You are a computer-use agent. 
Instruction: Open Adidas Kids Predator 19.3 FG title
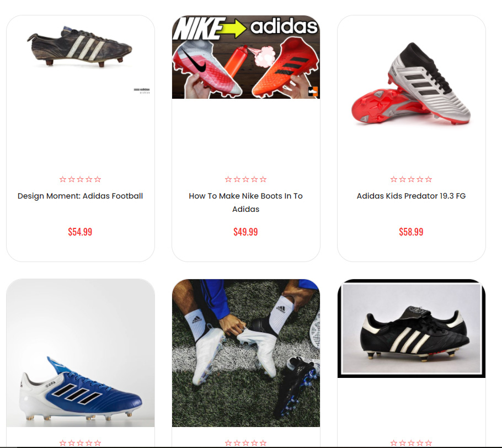pos(411,196)
